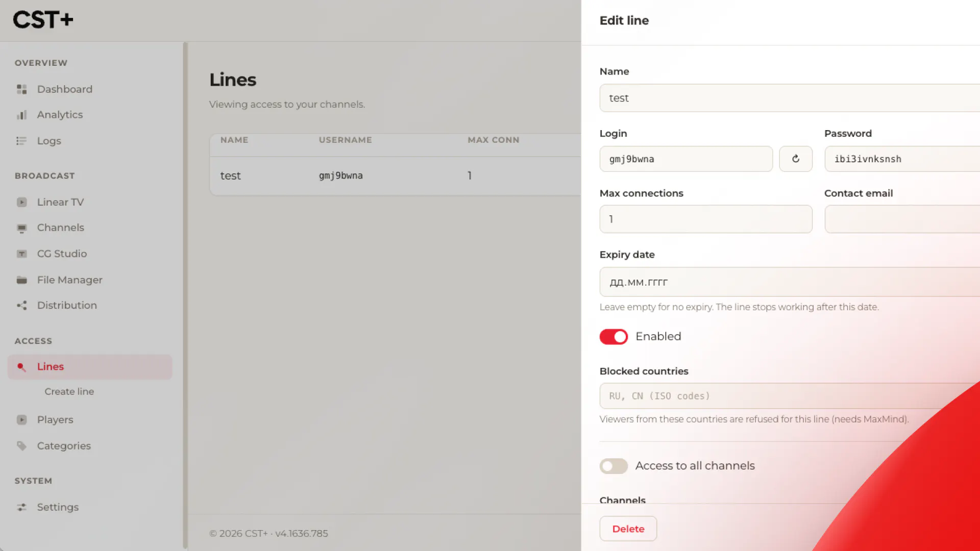The height and width of the screenshot is (551, 980).
Task: Click the Players play icon
Action: [x=21, y=419]
